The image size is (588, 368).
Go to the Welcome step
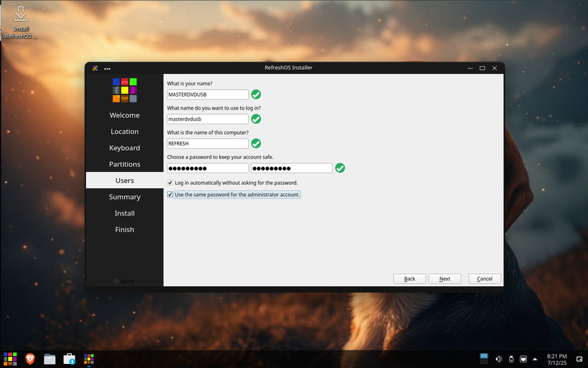coord(125,115)
